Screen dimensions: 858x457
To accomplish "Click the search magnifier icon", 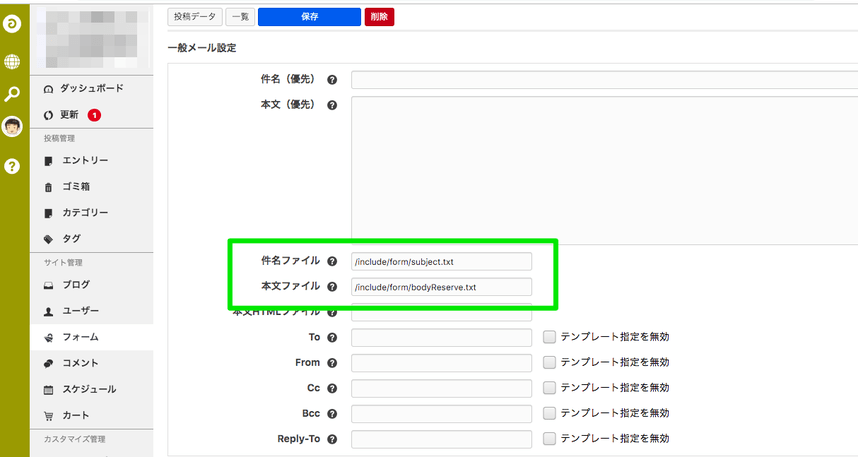I will click(x=13, y=94).
